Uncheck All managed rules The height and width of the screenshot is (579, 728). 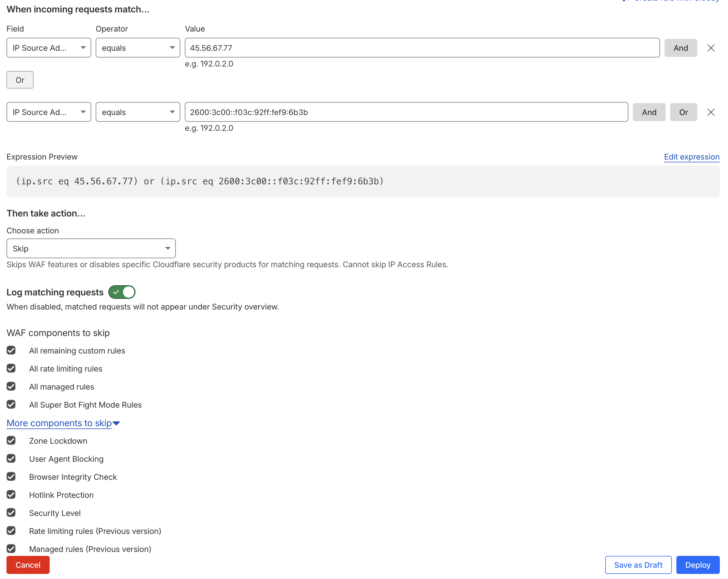[11, 386]
